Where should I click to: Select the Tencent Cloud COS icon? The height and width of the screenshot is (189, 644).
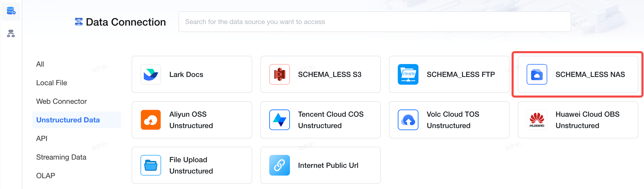pos(280,120)
